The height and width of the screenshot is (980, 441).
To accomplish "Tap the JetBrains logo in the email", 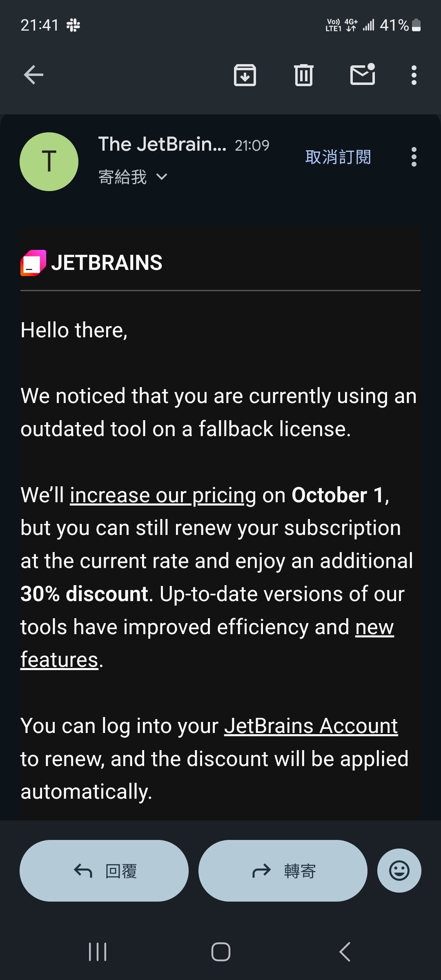I will point(92,263).
